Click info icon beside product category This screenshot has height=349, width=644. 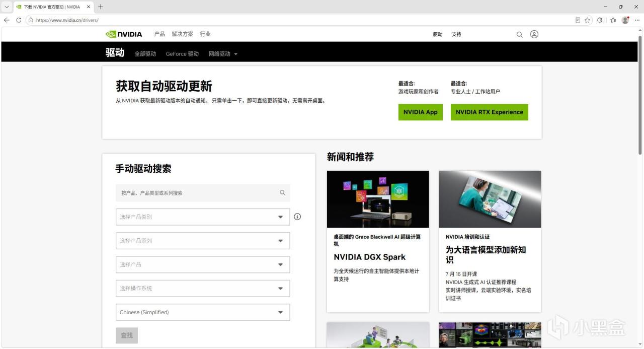(x=297, y=217)
